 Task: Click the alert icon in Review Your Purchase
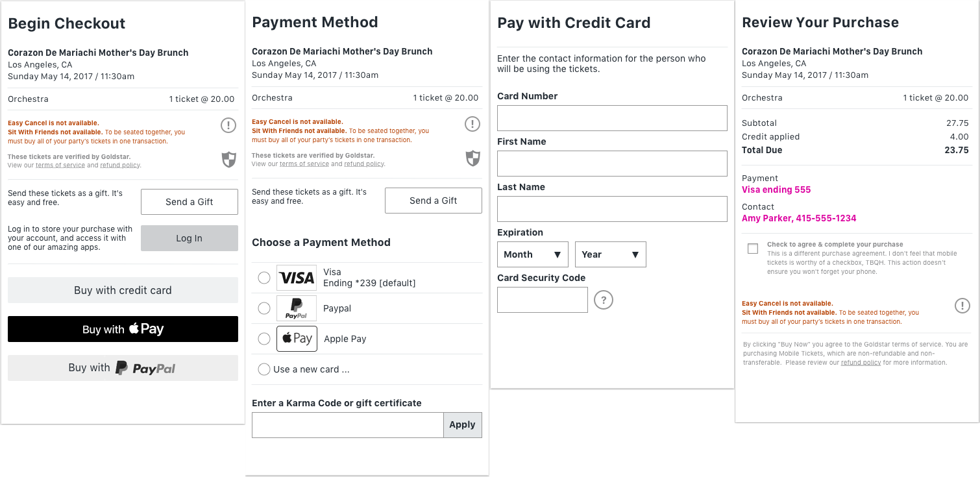point(962,306)
